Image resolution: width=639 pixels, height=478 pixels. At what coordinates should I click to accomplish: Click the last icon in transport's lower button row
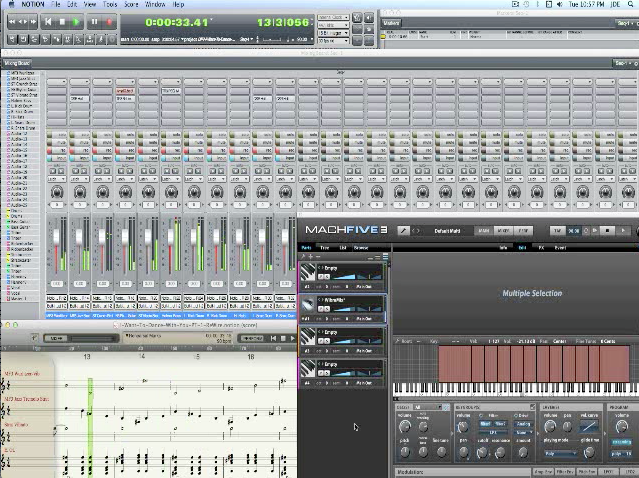112,39
